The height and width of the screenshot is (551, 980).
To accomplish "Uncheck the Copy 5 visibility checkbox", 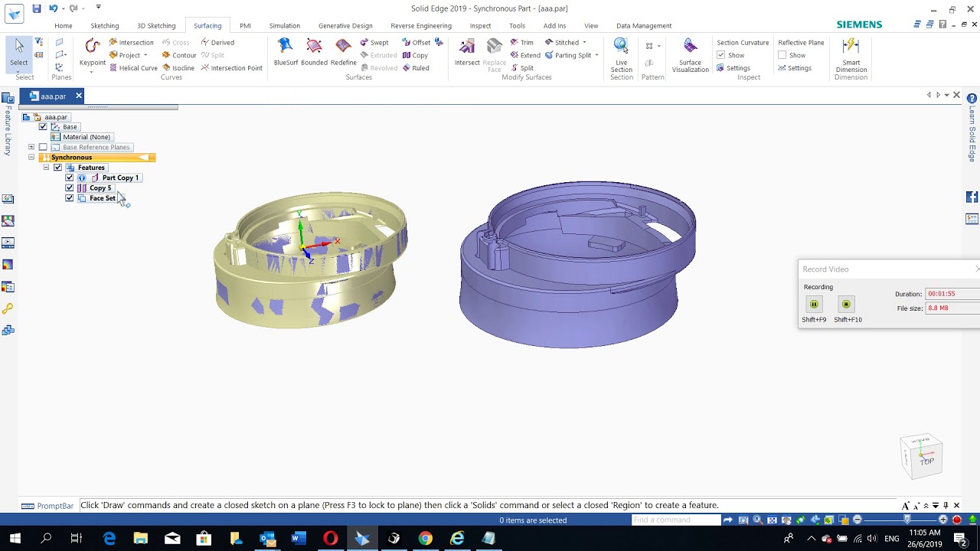I will [70, 188].
